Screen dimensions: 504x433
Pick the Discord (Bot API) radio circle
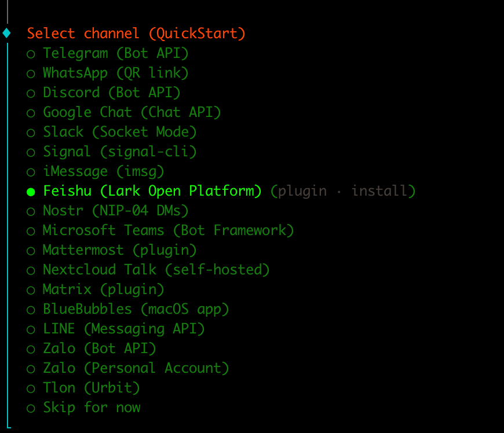(x=31, y=93)
